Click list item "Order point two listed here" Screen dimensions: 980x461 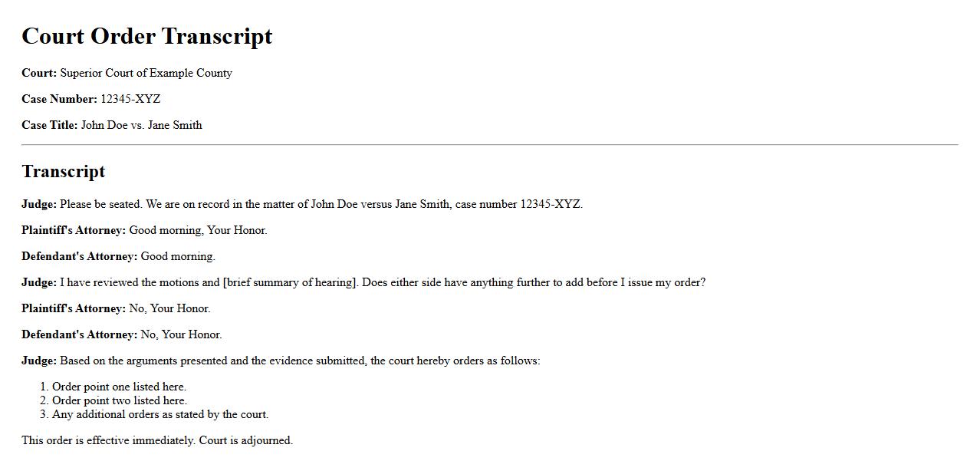(x=119, y=400)
